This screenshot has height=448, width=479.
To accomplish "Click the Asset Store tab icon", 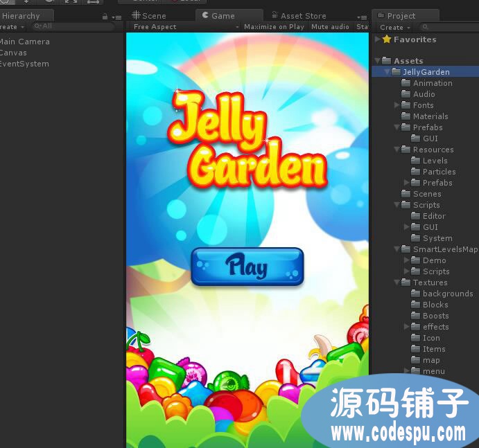I will point(275,15).
